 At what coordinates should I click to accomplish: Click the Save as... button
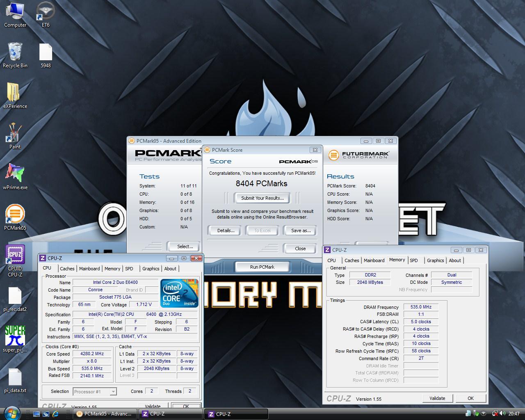[301, 231]
